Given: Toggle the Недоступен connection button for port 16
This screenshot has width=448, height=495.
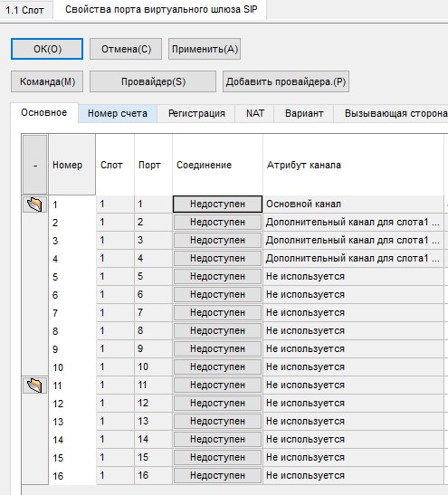Looking at the screenshot, I should click(x=217, y=475).
